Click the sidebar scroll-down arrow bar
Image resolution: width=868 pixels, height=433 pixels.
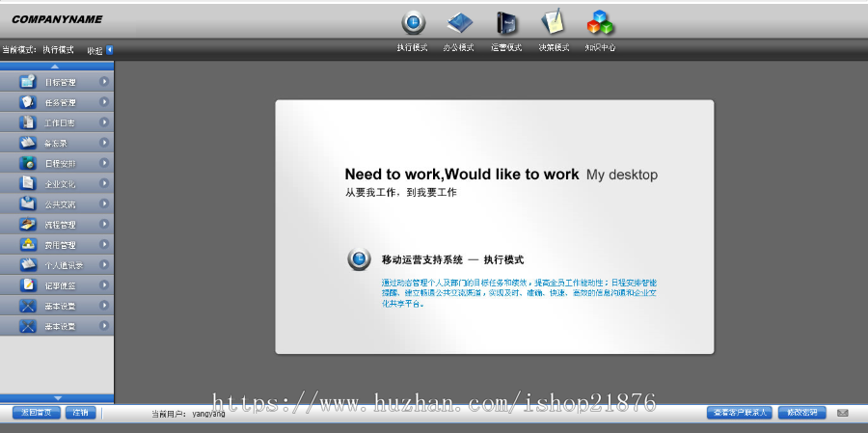(57, 398)
